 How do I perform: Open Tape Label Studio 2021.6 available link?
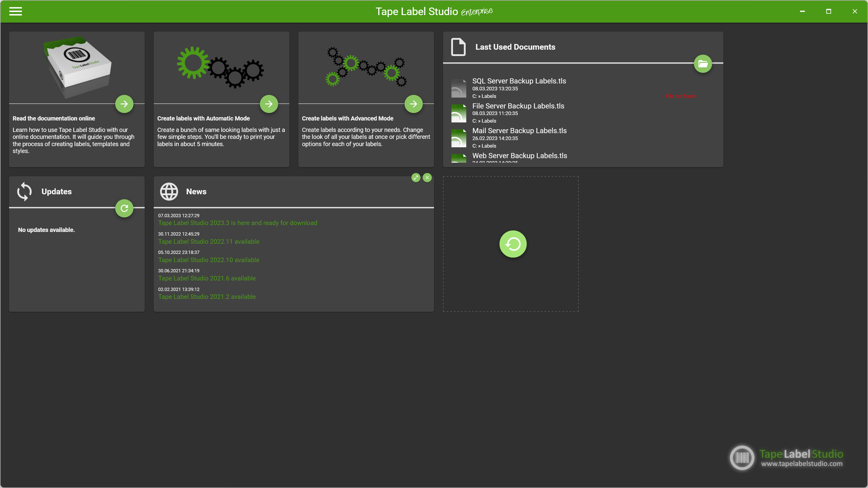[x=207, y=278]
